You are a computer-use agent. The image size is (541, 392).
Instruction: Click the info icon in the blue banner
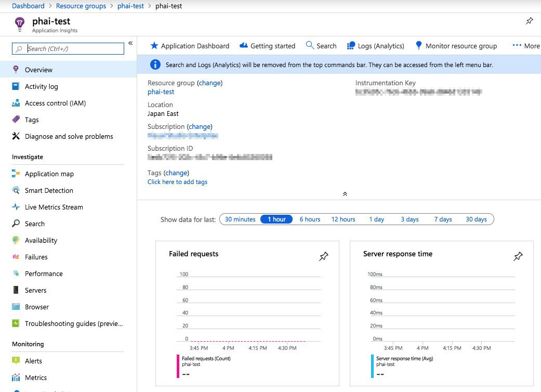pyautogui.click(x=155, y=64)
